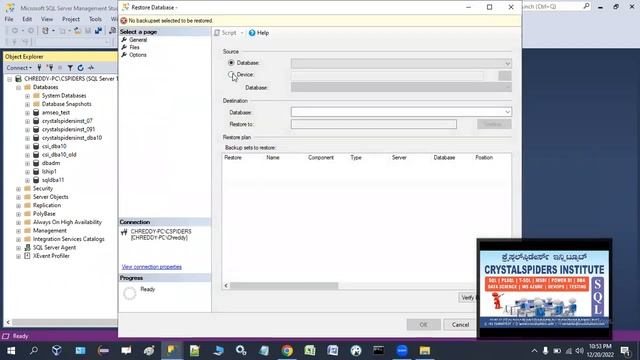Viewport: 640px width, 360px height.
Task: Click the Component column header
Action: click(x=321, y=158)
